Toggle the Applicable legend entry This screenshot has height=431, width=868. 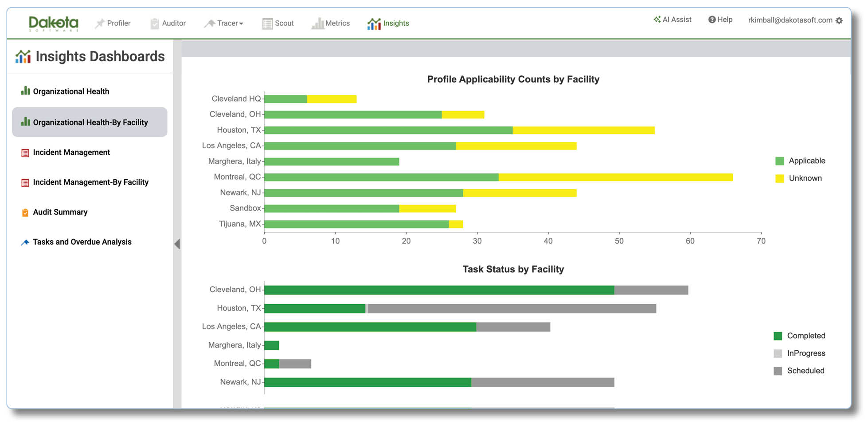(x=800, y=161)
